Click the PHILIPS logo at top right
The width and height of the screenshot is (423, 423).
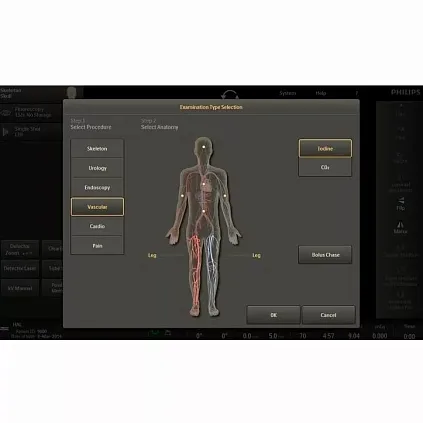coord(406,92)
